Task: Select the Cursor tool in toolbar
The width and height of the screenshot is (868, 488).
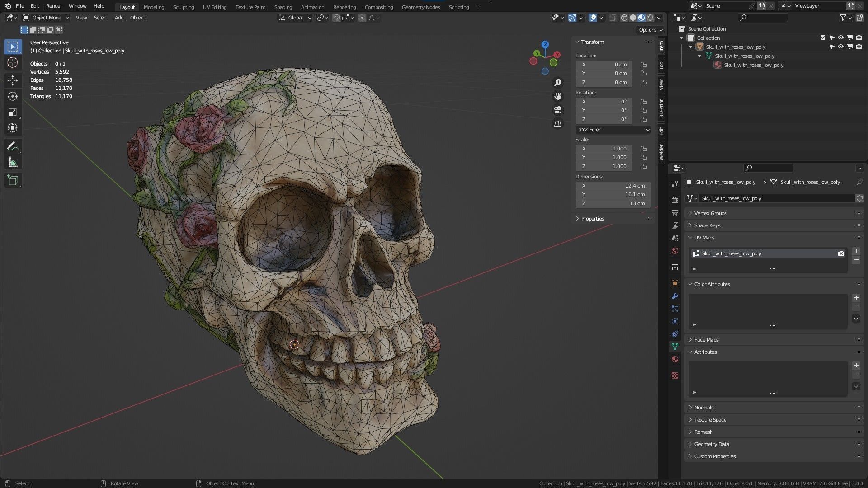Action: pos(13,63)
